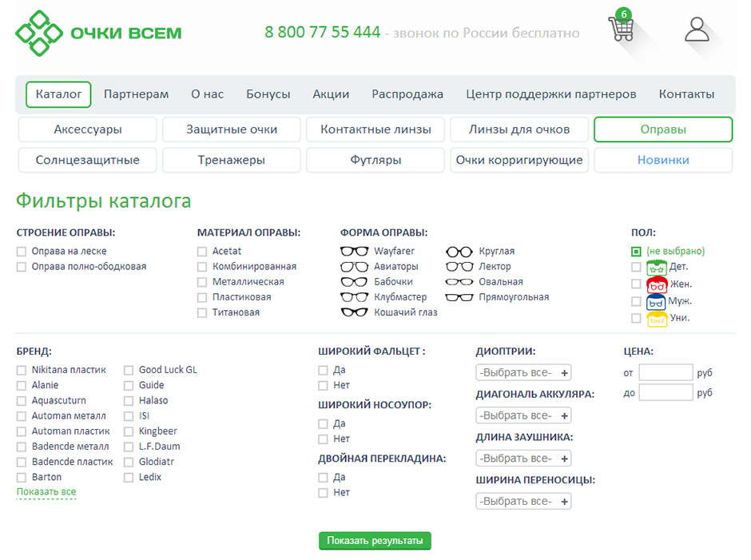Screen dimensions: 751x560
Task: Enable the Оправа на леске checkbox
Action: click(x=22, y=252)
